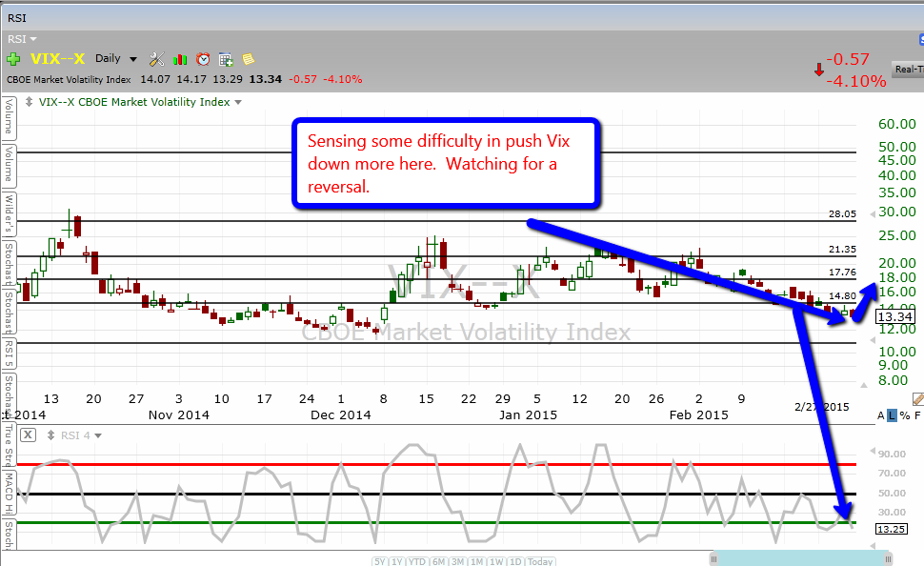Click the 28.05 level line label
Viewport: 924px width, 566px height.
click(x=842, y=214)
